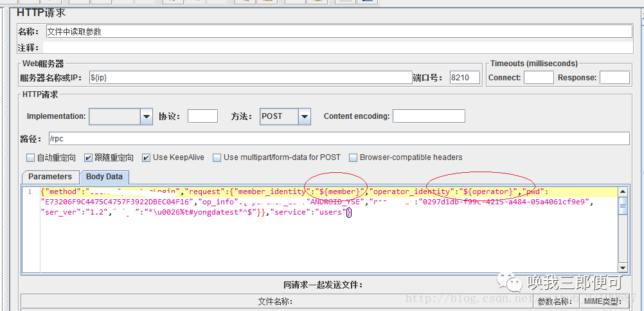Screen dimensions: 644x311
Task: Click the 注释 comment field
Action: point(337,48)
